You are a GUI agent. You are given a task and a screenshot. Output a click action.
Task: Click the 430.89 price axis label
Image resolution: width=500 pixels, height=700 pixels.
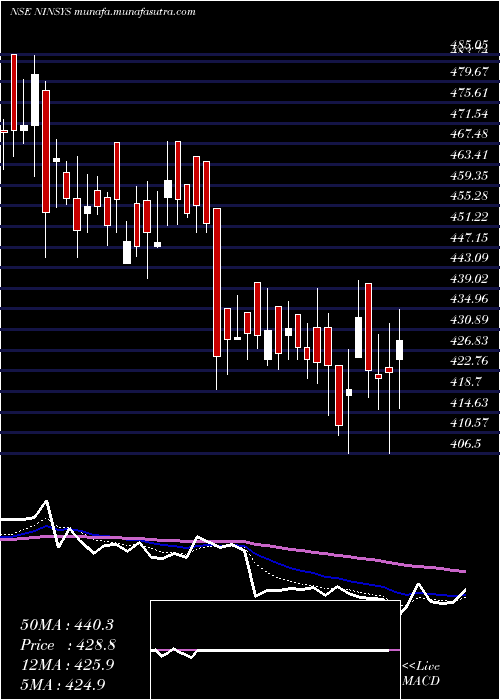pos(468,320)
